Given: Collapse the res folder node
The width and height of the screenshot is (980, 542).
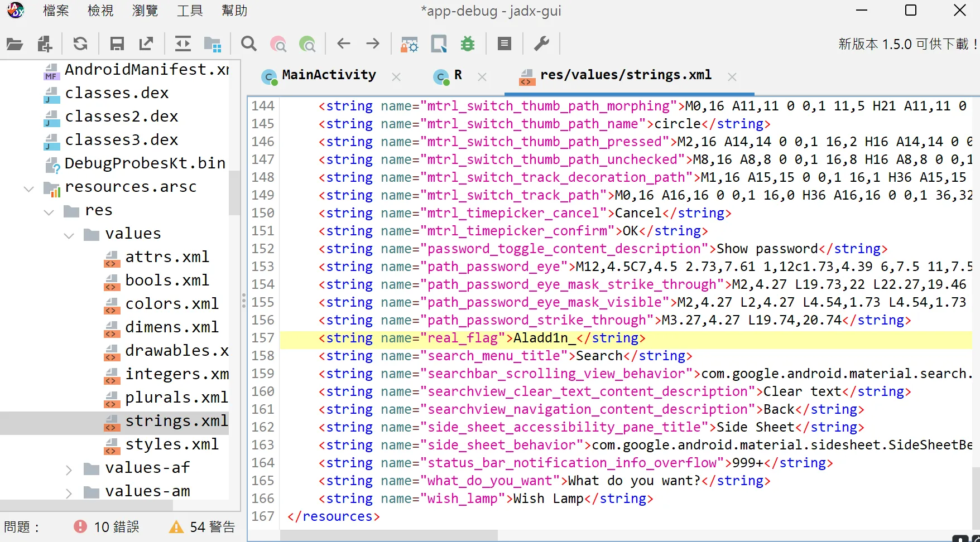Looking at the screenshot, I should tap(49, 212).
